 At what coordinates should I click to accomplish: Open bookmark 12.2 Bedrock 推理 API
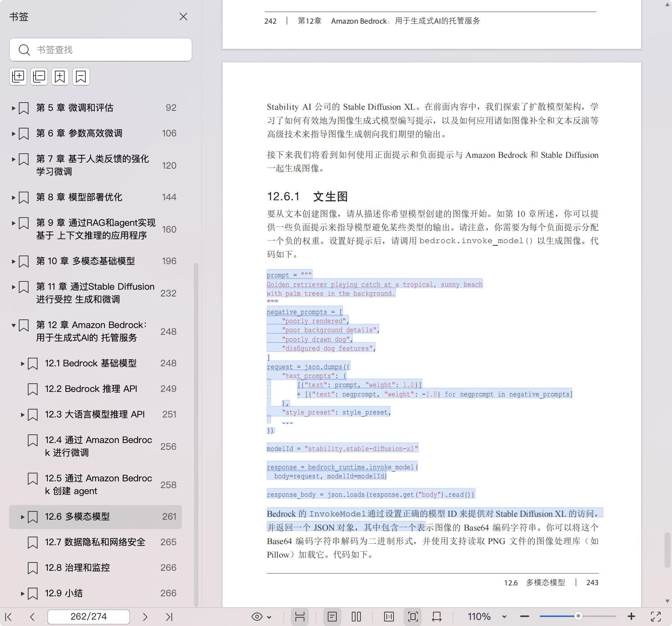point(91,389)
